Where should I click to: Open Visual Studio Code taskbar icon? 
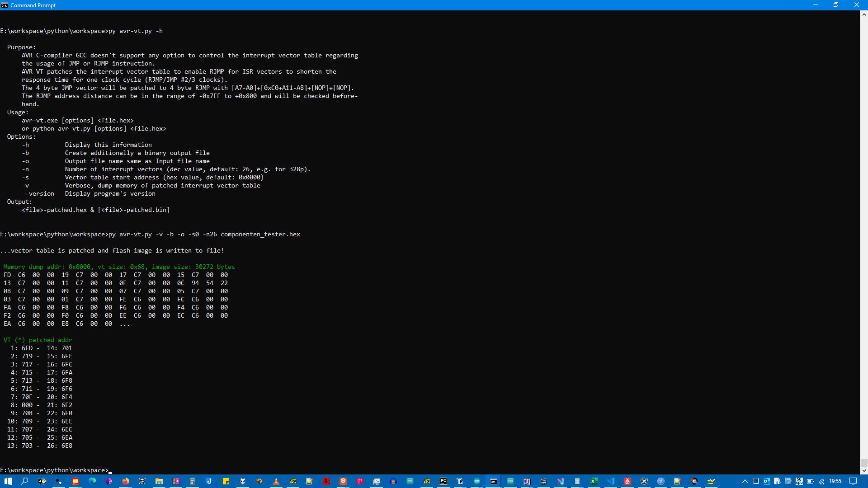pos(611,481)
